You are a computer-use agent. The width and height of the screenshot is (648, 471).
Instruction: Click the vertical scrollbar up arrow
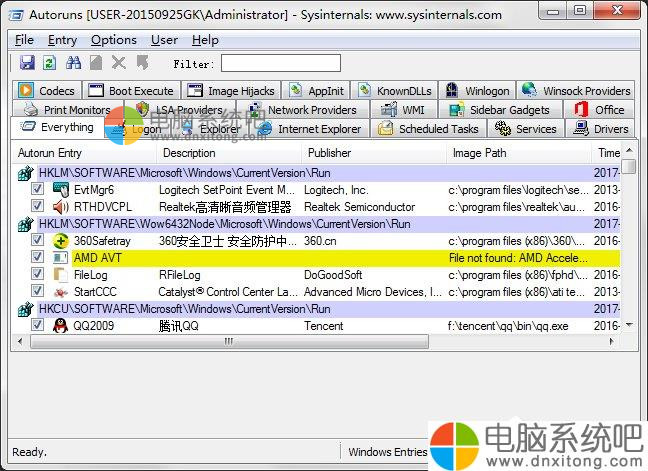coord(629,150)
